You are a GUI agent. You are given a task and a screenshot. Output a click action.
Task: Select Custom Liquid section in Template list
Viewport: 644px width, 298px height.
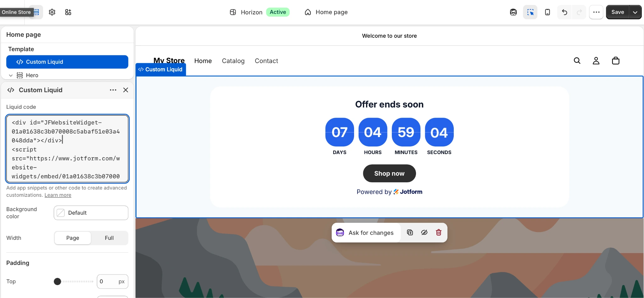pos(67,62)
